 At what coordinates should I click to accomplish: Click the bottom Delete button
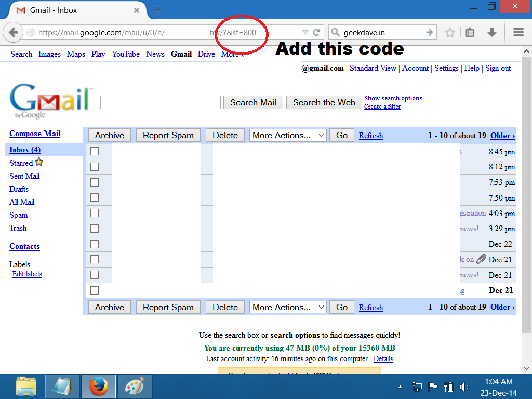[x=225, y=307]
